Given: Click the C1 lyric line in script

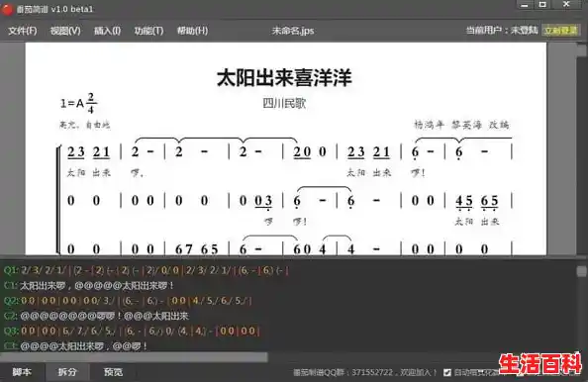Looking at the screenshot, I should click(x=89, y=286).
